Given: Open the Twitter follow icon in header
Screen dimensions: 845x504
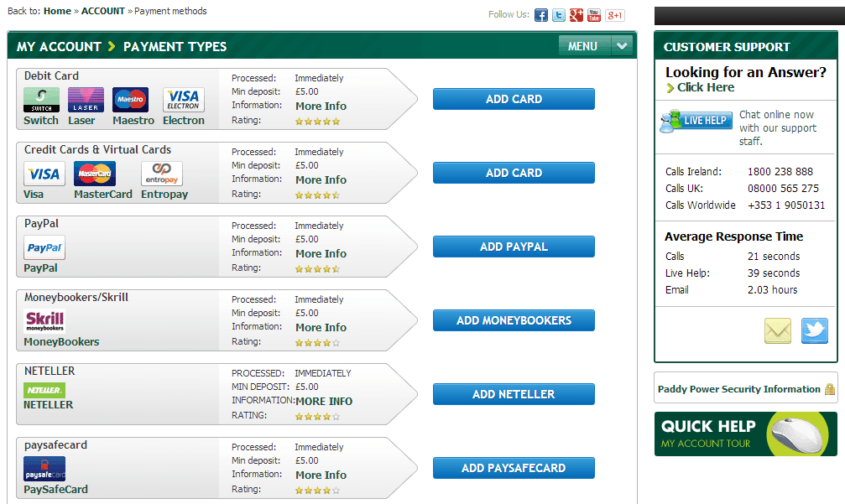Looking at the screenshot, I should (x=559, y=15).
